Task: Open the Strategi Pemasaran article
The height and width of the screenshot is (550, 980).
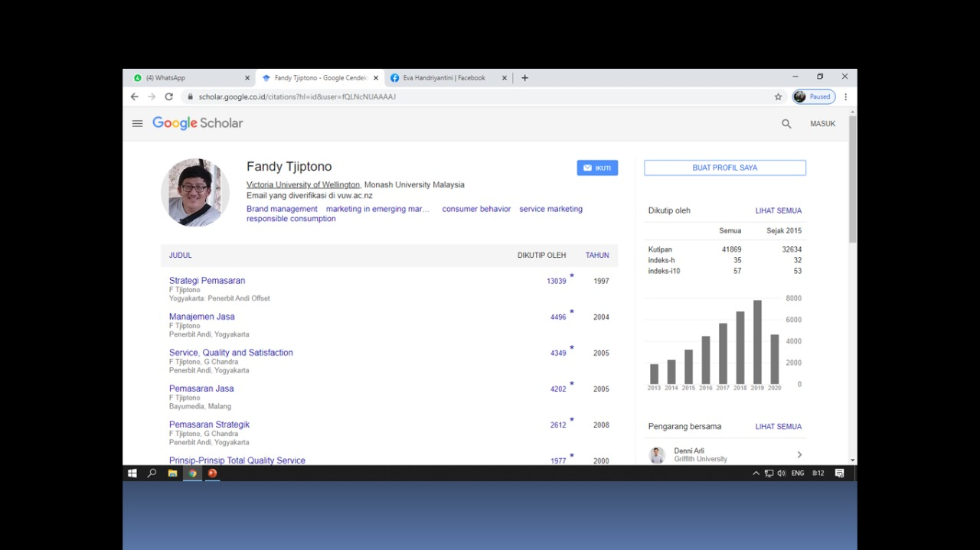Action: [207, 281]
